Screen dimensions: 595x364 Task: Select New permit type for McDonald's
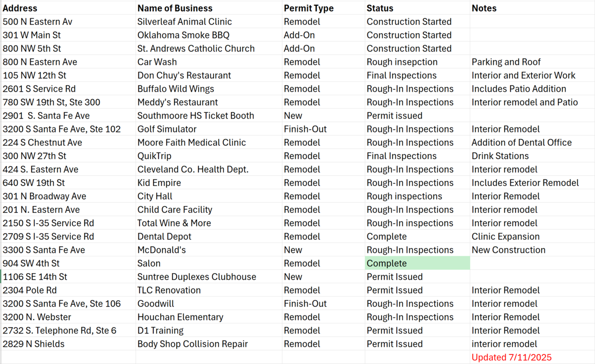pos(323,250)
